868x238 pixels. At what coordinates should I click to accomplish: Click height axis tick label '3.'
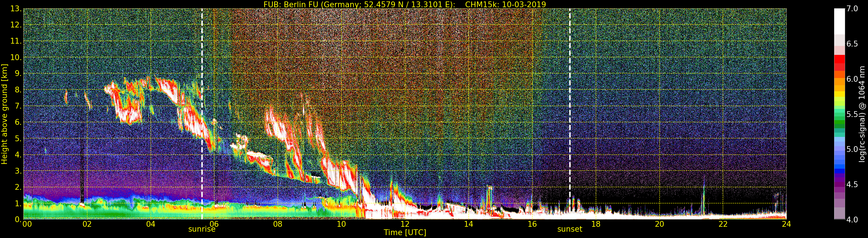[x=18, y=171]
